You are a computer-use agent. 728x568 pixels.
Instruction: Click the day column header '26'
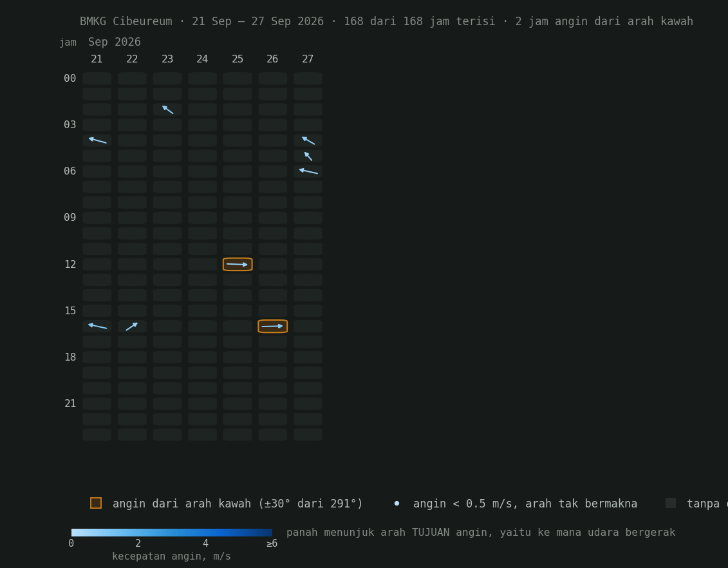tap(272, 59)
